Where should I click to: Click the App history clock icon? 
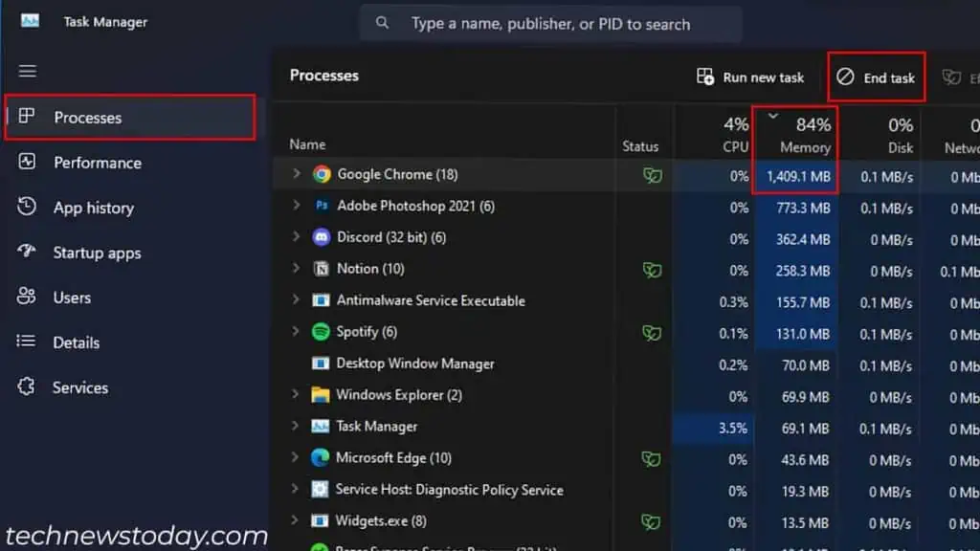pos(26,207)
